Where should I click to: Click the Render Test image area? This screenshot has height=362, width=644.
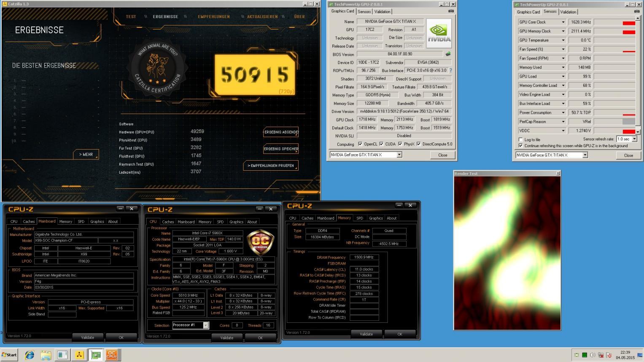pyautogui.click(x=507, y=253)
